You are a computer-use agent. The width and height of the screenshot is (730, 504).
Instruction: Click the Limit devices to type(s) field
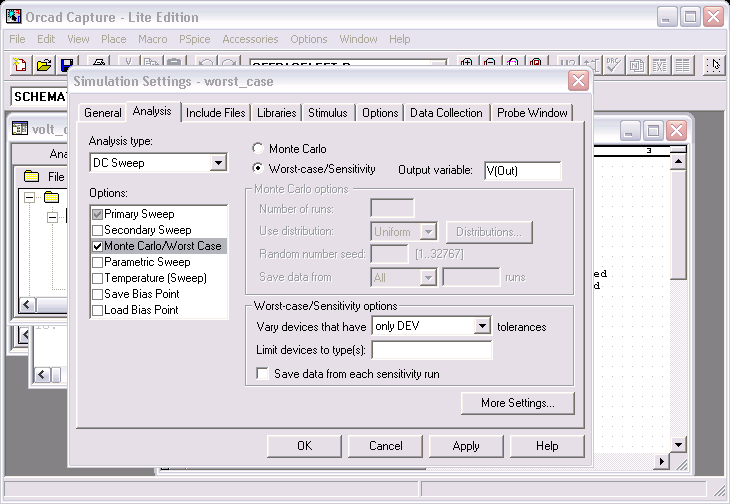[432, 350]
